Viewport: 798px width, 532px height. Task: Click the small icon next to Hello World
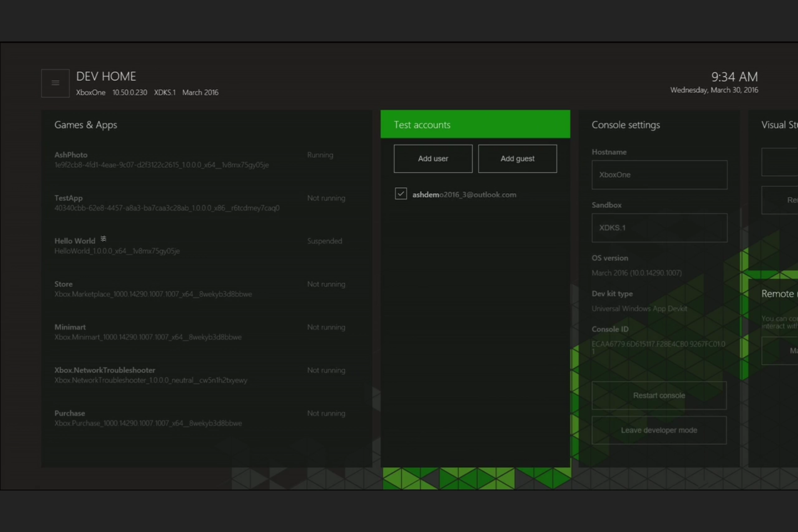click(x=104, y=239)
